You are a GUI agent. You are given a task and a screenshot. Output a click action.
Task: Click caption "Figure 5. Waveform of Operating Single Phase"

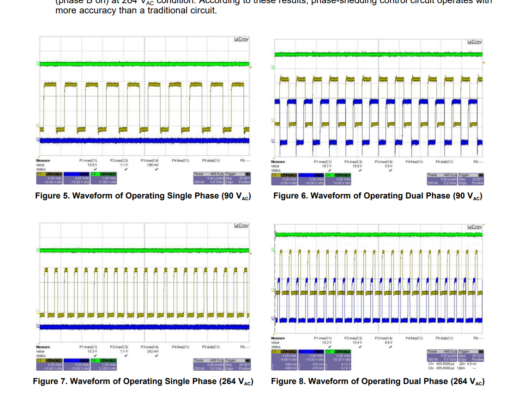[143, 196]
